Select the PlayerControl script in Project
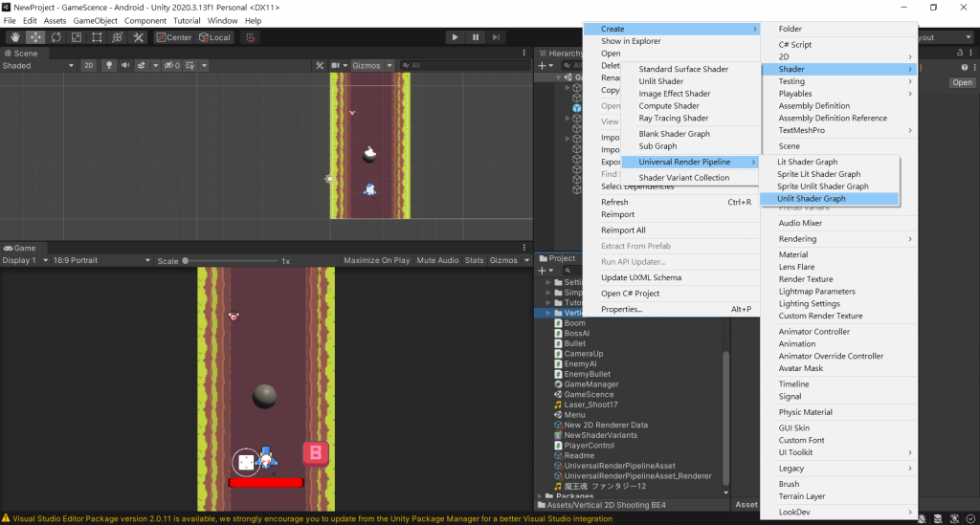This screenshot has width=980, height=525. (x=589, y=446)
